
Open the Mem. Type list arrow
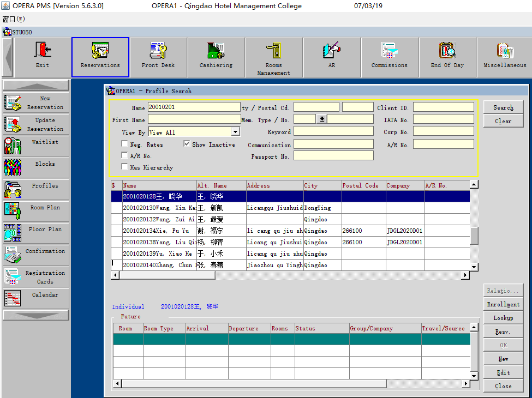pyautogui.click(x=321, y=119)
